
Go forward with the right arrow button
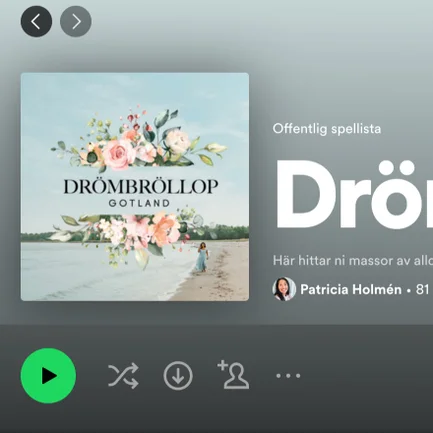click(x=76, y=21)
